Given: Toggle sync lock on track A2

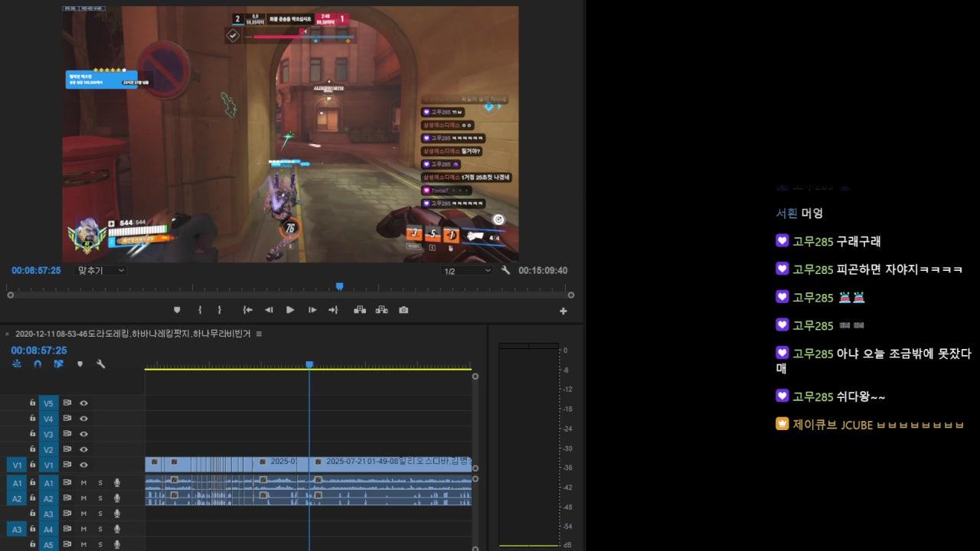Looking at the screenshot, I should click(67, 497).
